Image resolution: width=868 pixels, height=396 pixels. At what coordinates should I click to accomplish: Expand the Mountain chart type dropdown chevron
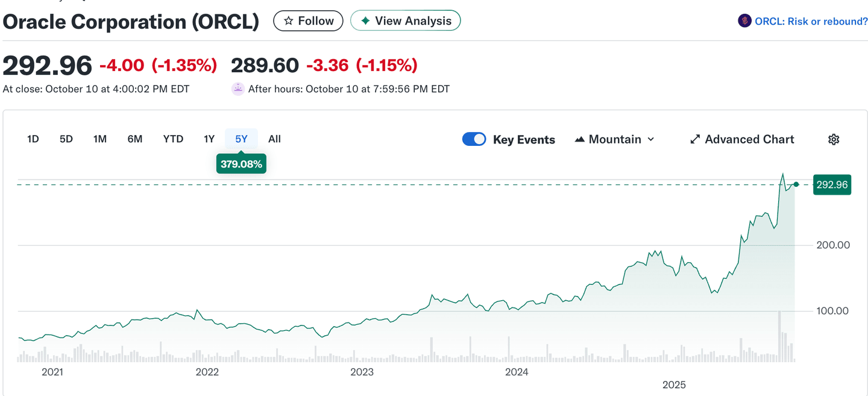(651, 139)
